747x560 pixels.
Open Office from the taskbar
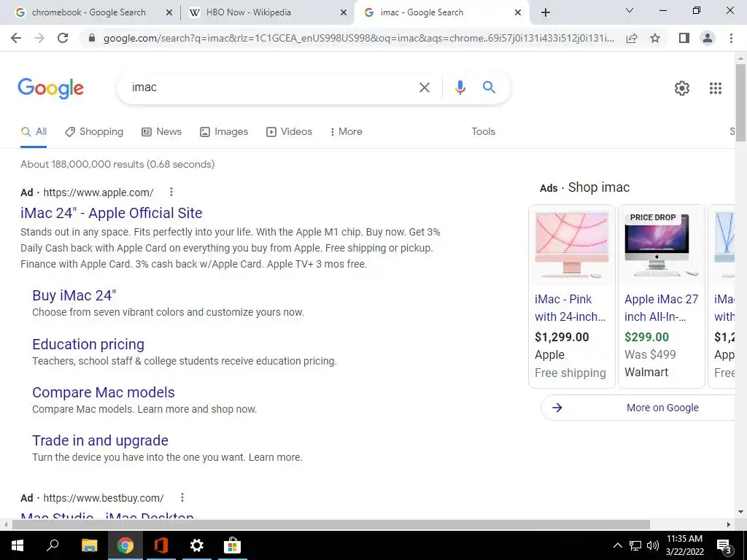(x=161, y=545)
